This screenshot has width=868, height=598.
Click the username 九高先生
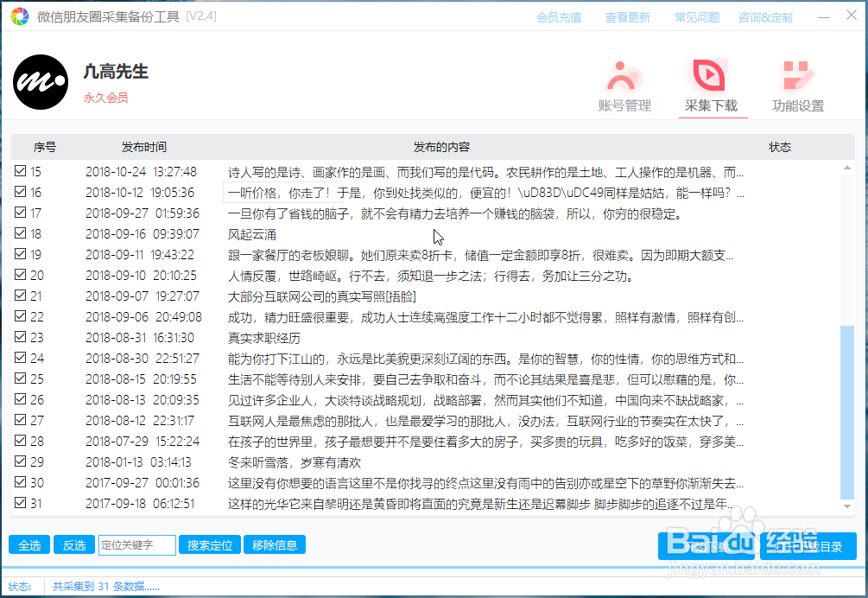coord(116,72)
